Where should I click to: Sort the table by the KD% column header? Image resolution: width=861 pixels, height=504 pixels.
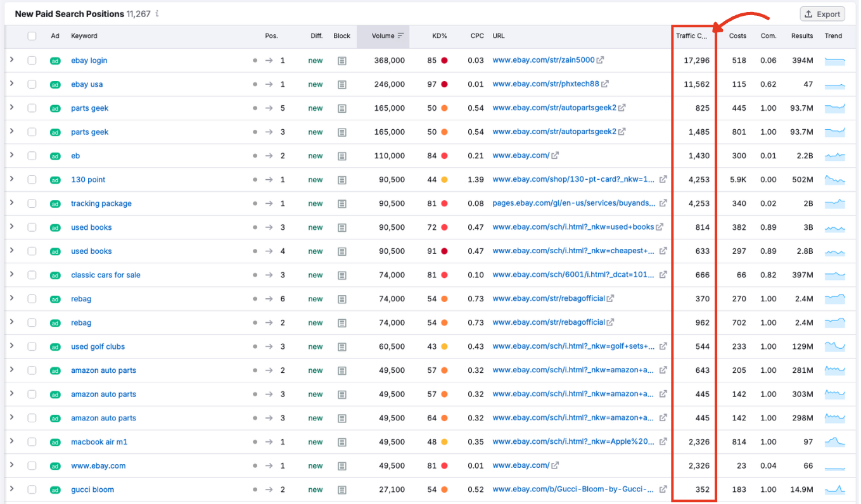[x=440, y=36]
